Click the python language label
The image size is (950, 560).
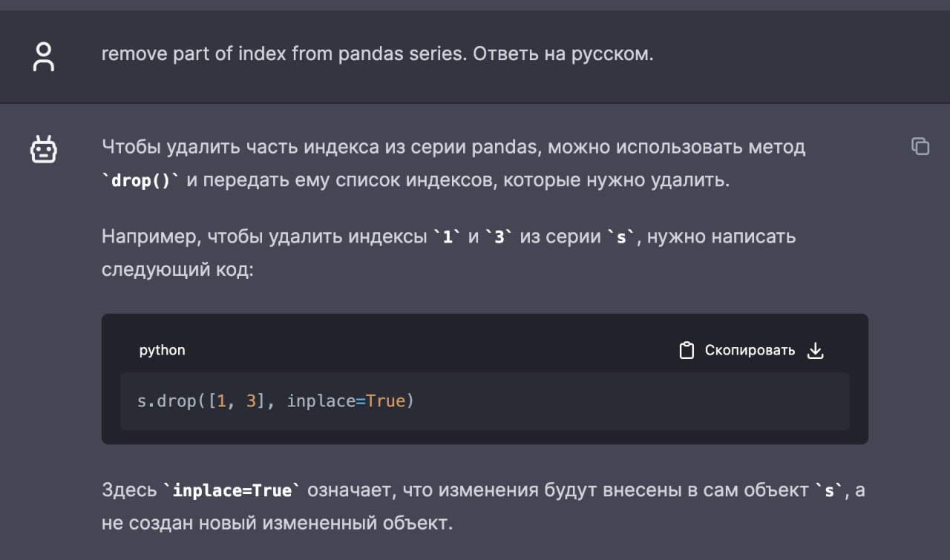pos(163,350)
